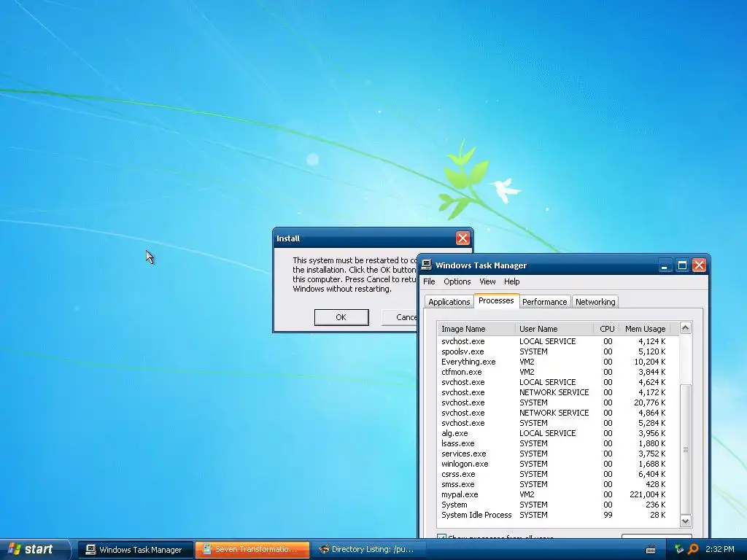Viewport: 747px width, 560px height.
Task: Select the winlogon.exe process row
Action: (x=557, y=464)
